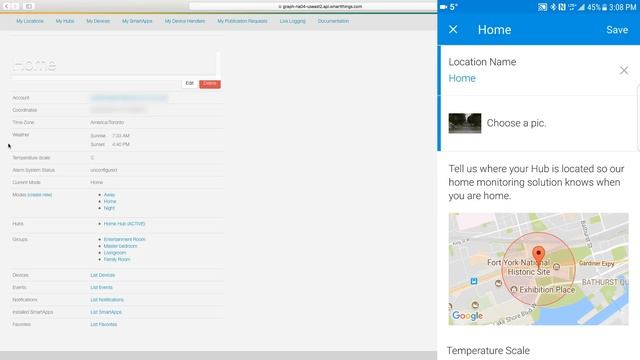Open the My Hubs tab
This screenshot has height=360, width=640.
click(x=65, y=21)
